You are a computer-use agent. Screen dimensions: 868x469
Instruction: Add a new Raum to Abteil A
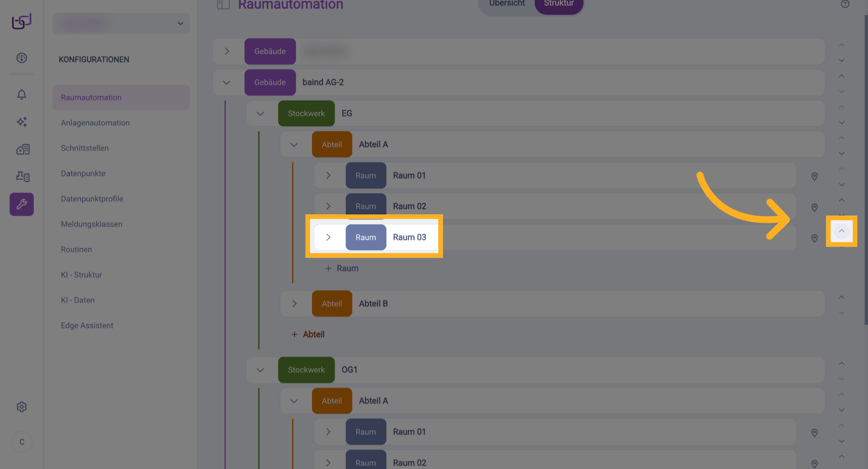click(342, 268)
